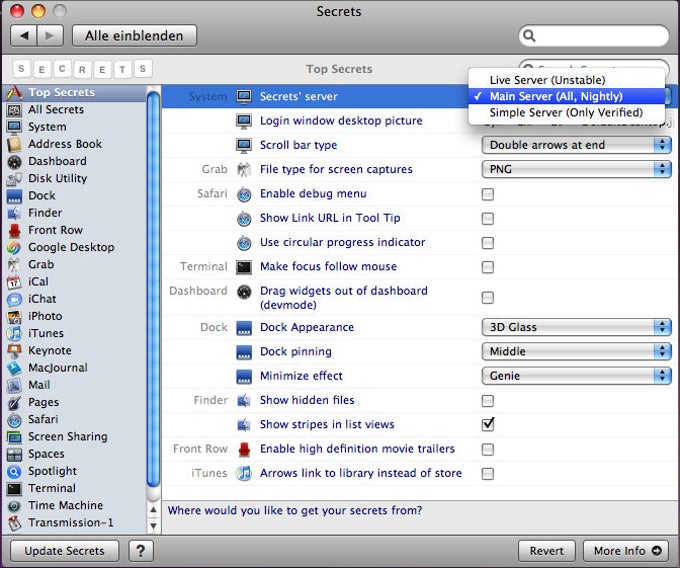
Task: Select MacJournal icon in sidebar
Action: [x=14, y=368]
